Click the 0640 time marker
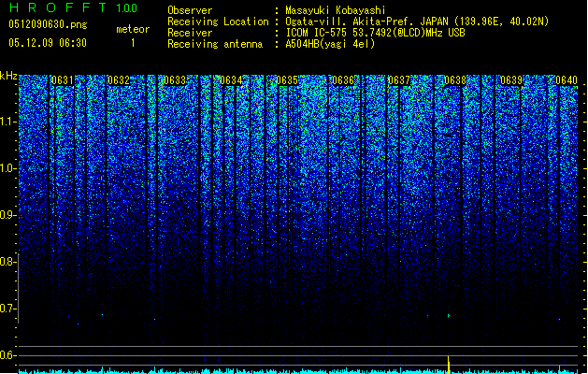The image size is (588, 374). tap(566, 80)
